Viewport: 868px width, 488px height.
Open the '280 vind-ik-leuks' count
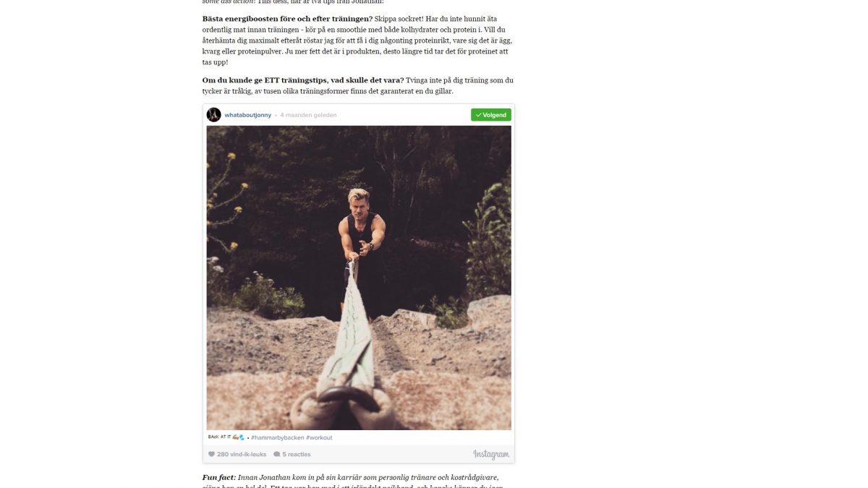pos(242,454)
